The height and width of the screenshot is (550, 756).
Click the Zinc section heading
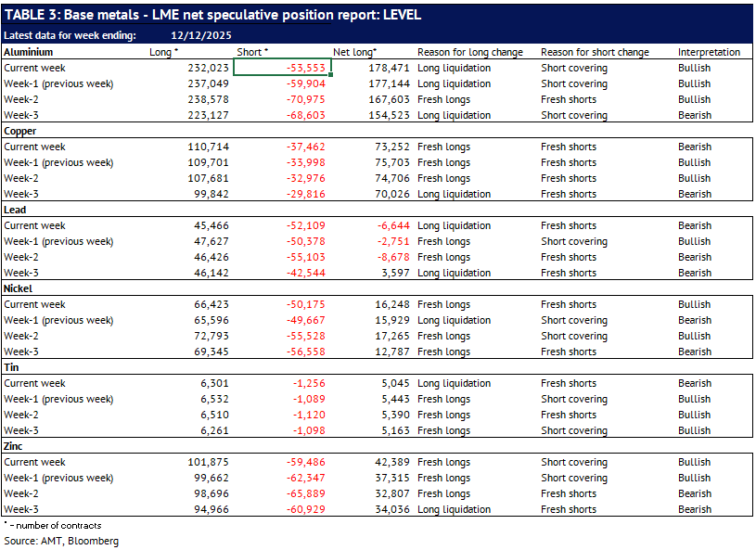[x=16, y=446]
